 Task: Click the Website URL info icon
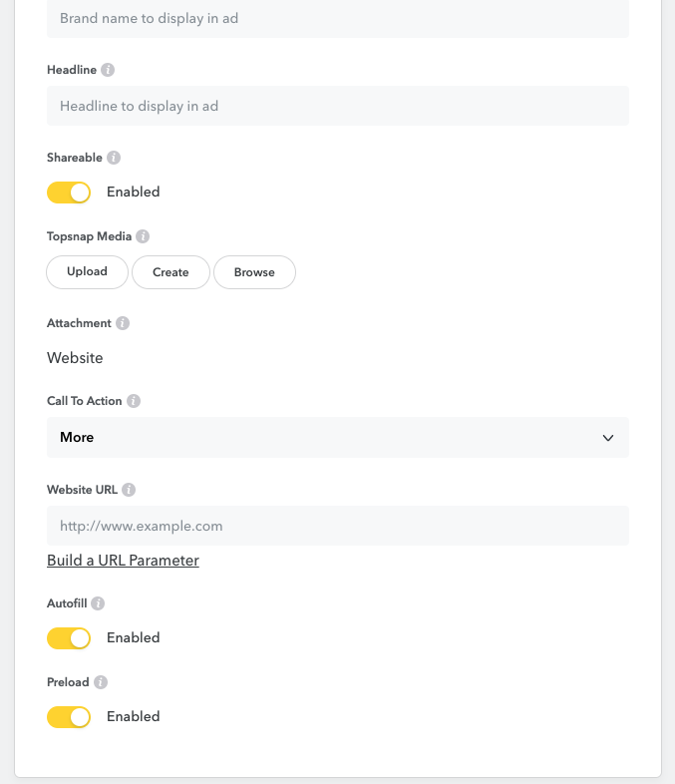(129, 490)
